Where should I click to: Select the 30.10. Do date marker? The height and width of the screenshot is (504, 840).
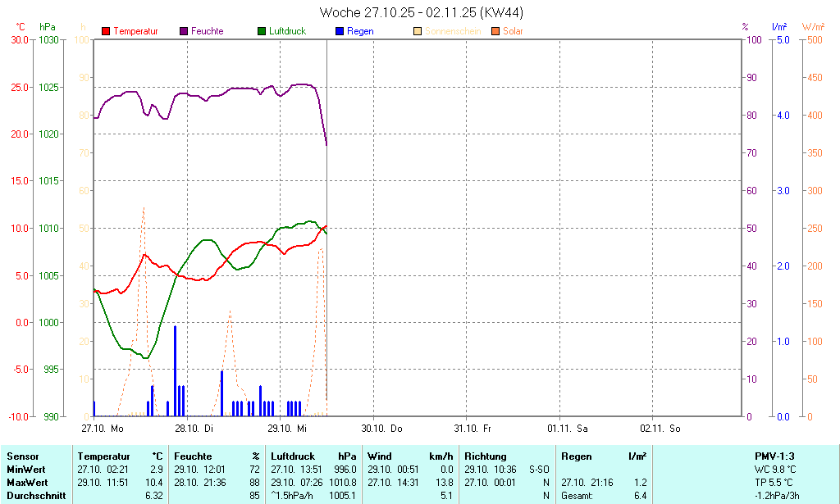381,428
